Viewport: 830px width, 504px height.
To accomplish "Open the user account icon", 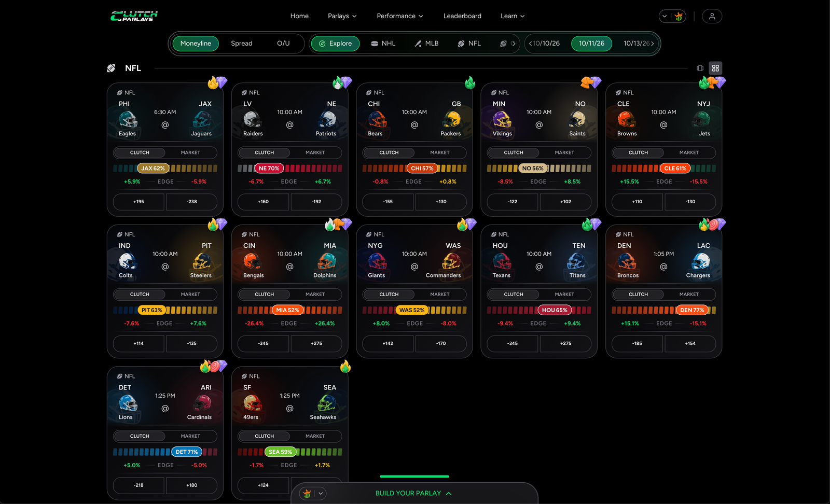I will pyautogui.click(x=712, y=16).
